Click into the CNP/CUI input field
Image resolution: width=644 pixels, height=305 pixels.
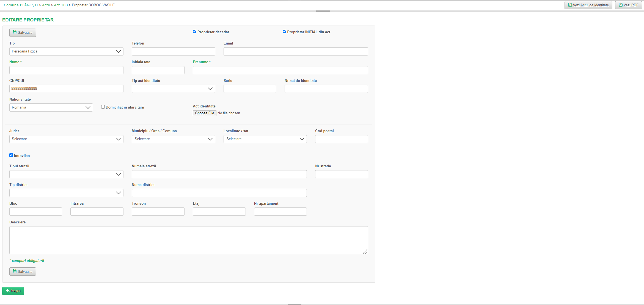coord(66,89)
